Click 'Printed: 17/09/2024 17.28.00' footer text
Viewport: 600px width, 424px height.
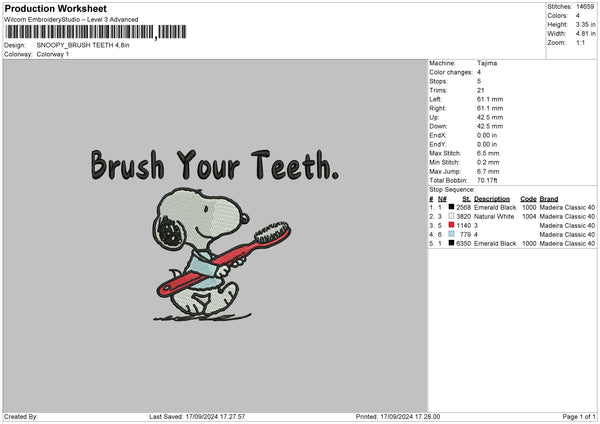click(x=398, y=416)
